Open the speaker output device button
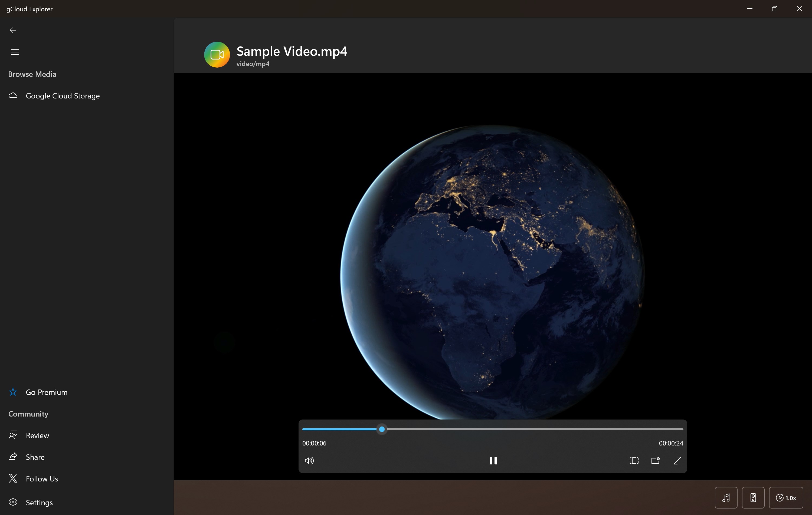The height and width of the screenshot is (515, 812). 753,497
